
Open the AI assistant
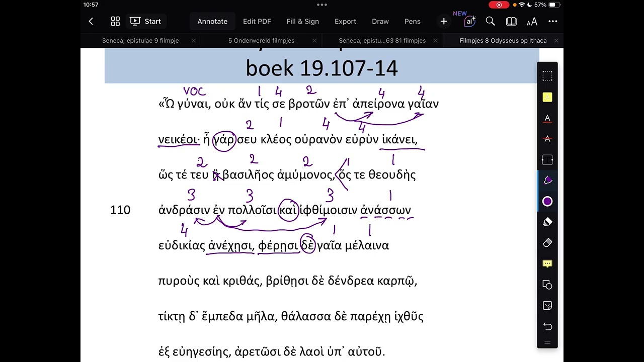469,21
